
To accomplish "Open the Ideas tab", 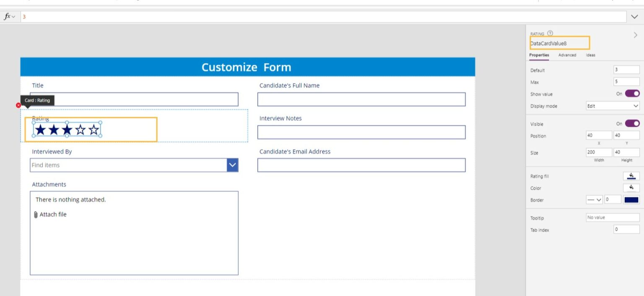I will click(x=591, y=55).
